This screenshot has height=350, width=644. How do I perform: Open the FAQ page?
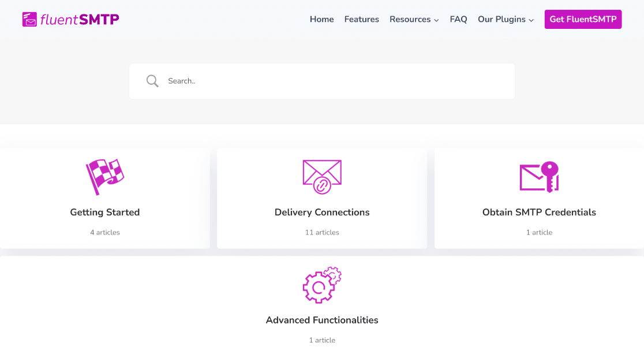pos(458,19)
